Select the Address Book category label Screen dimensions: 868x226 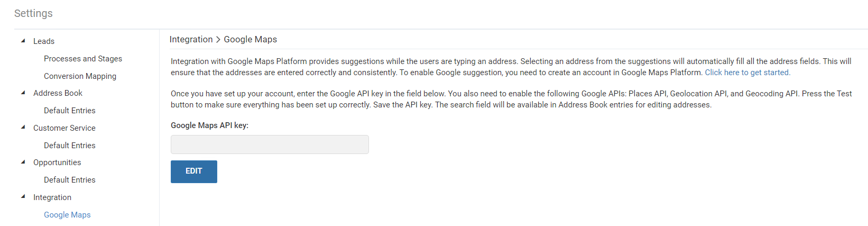point(58,93)
